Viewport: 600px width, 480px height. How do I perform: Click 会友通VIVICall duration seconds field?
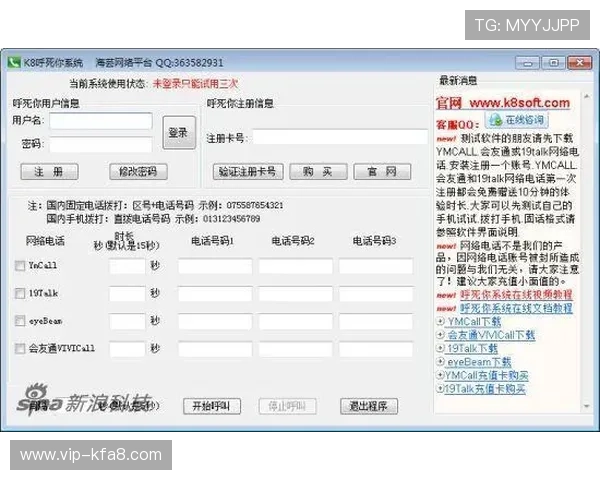coord(127,349)
